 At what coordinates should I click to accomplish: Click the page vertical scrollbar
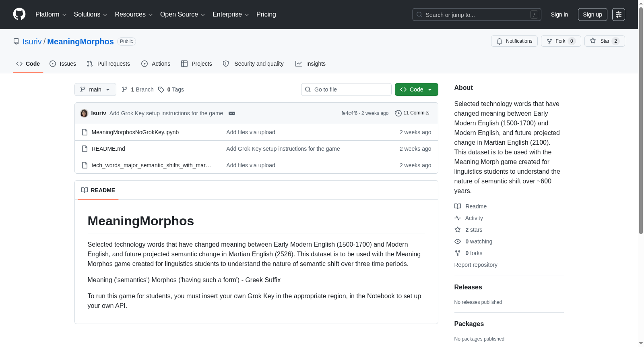[641, 121]
